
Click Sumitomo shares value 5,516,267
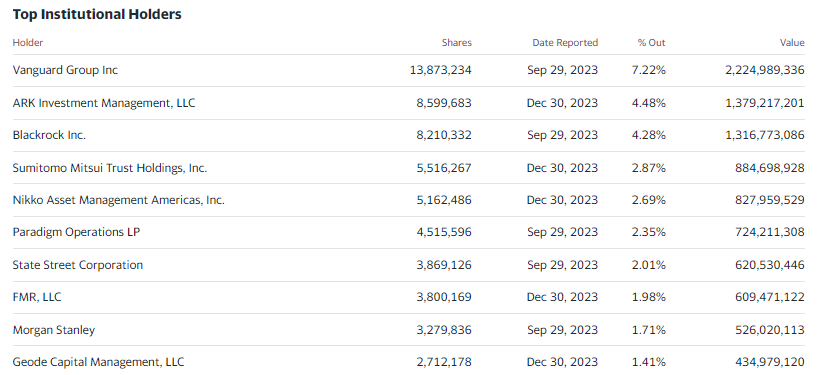[444, 168]
